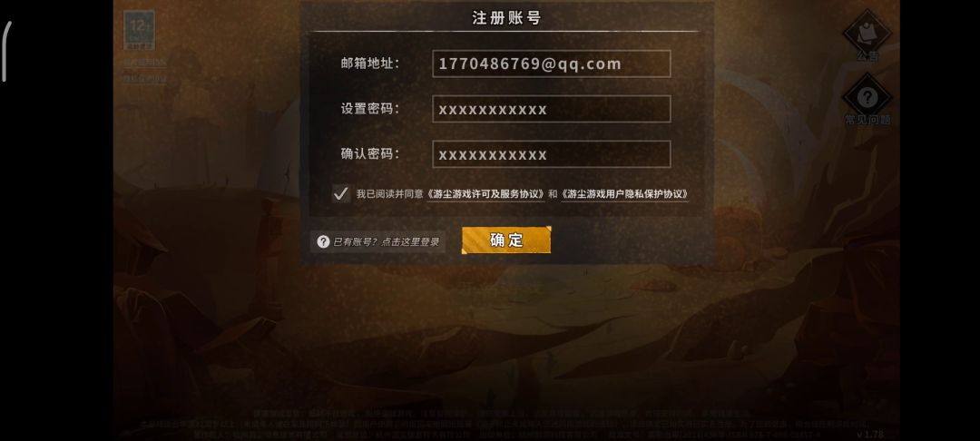Click the 确定 confirm button

(506, 240)
